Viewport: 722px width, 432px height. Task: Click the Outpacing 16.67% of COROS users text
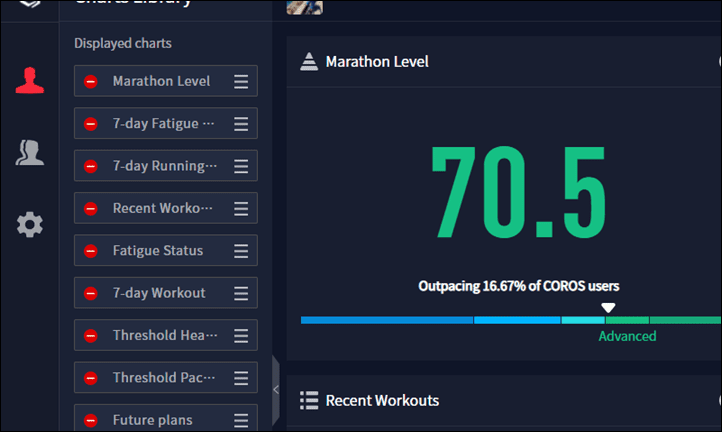click(x=518, y=286)
